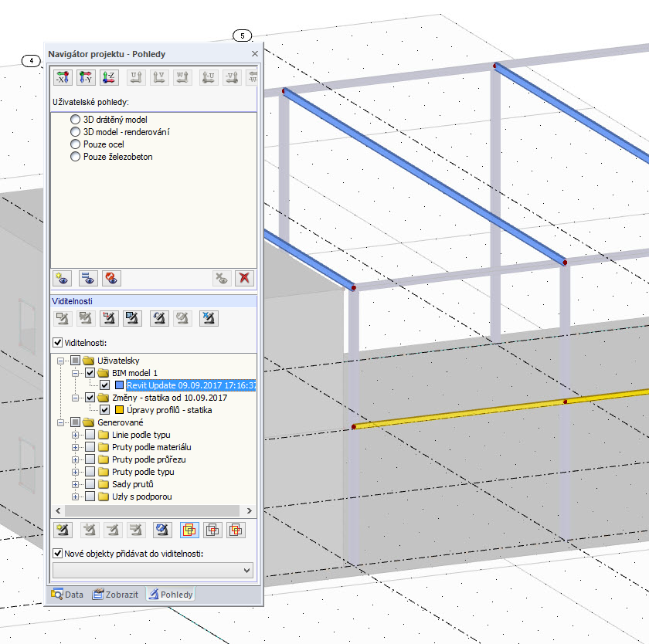Uncheck Změny - statika od 10.09.2017 checkbox
The height and width of the screenshot is (644, 649).
coord(90,398)
